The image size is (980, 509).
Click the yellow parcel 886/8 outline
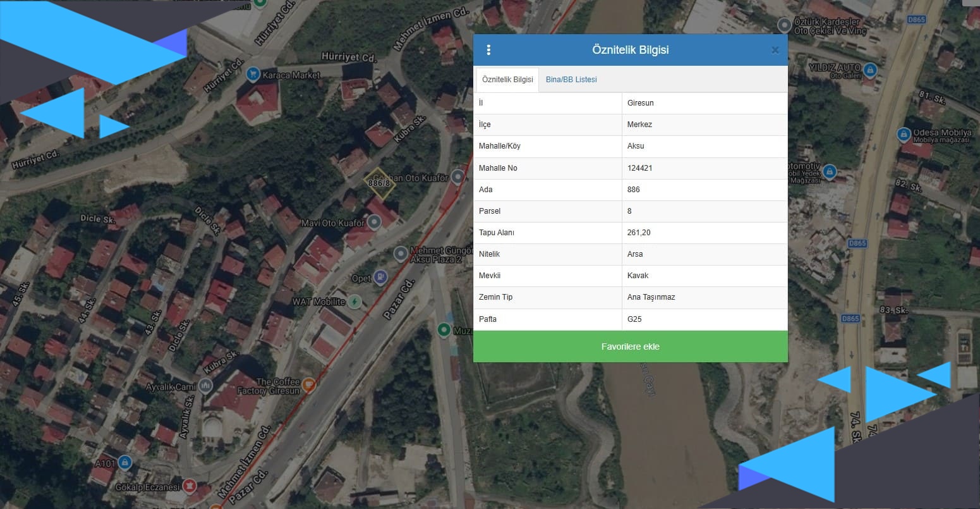coord(379,183)
